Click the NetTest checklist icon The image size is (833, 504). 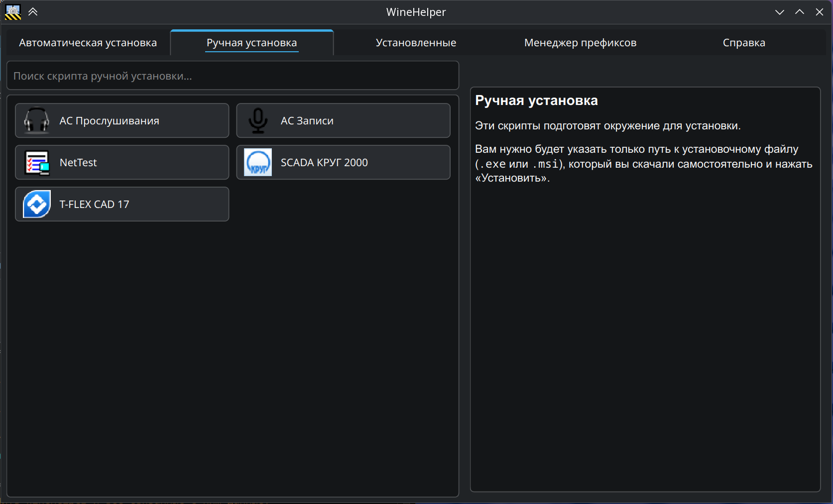37,162
